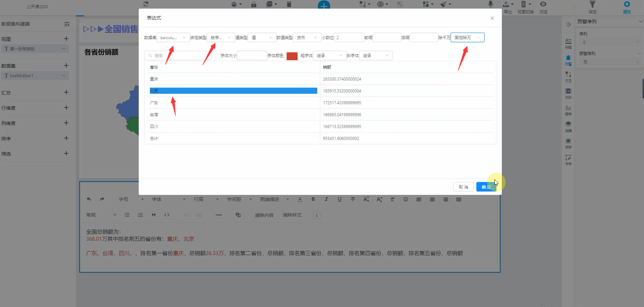This screenshot has width=644, height=307.
Task: Click the code block icon
Action: pyautogui.click(x=167, y=215)
